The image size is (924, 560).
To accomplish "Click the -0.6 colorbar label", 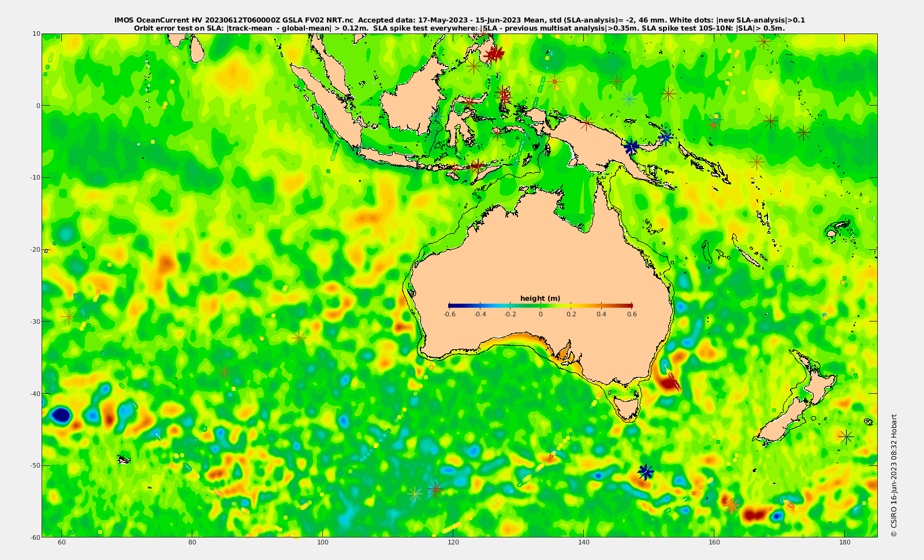I will 449,314.
